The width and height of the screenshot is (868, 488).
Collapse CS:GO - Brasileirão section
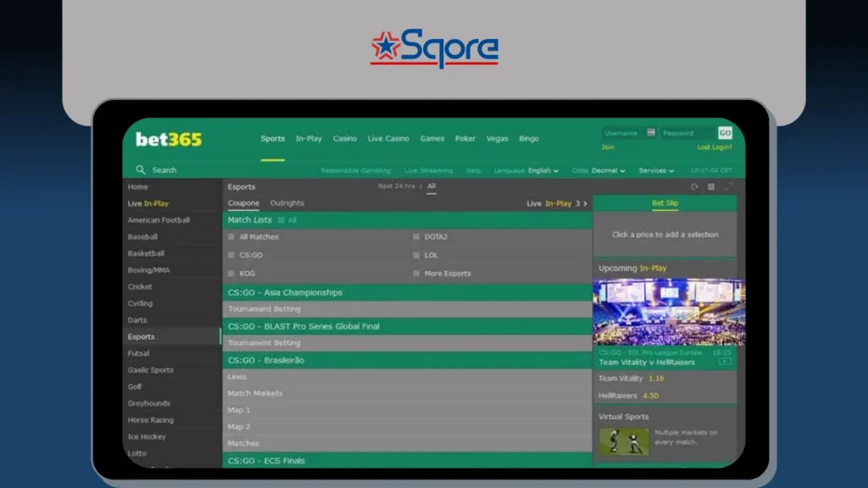[x=408, y=360]
